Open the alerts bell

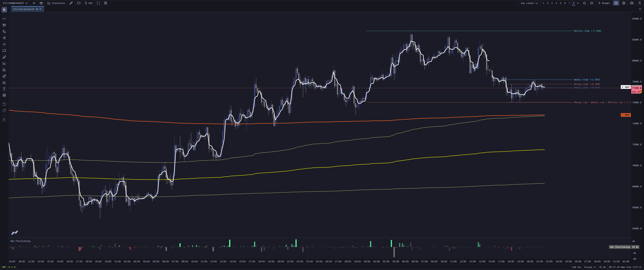tap(584, 3)
